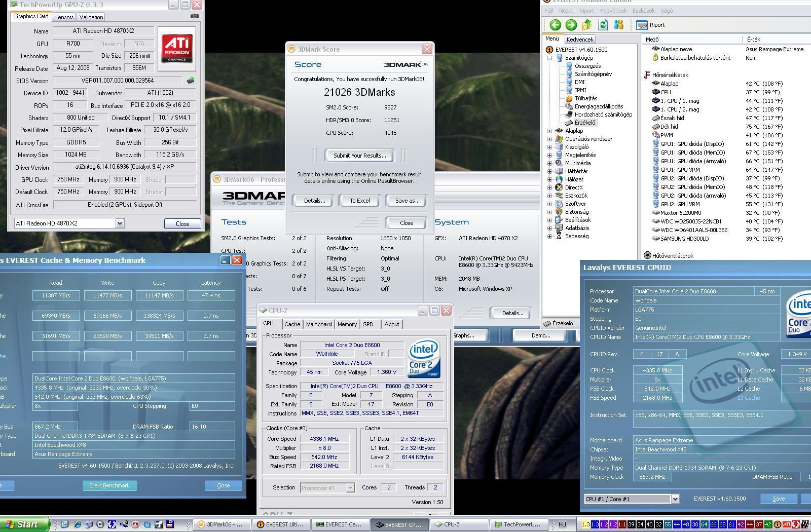Click the Mező column header in EVEREST
This screenshot has height=532, width=811.
click(692, 39)
